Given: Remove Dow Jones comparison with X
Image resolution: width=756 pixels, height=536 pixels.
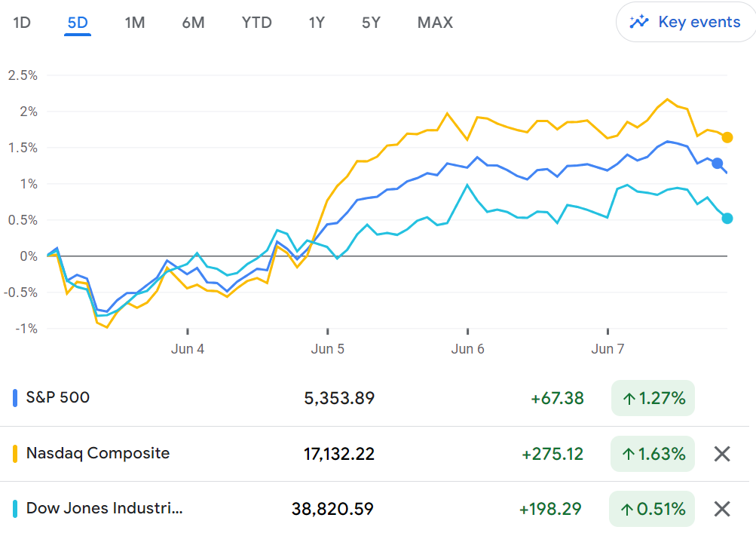Looking at the screenshot, I should (722, 509).
